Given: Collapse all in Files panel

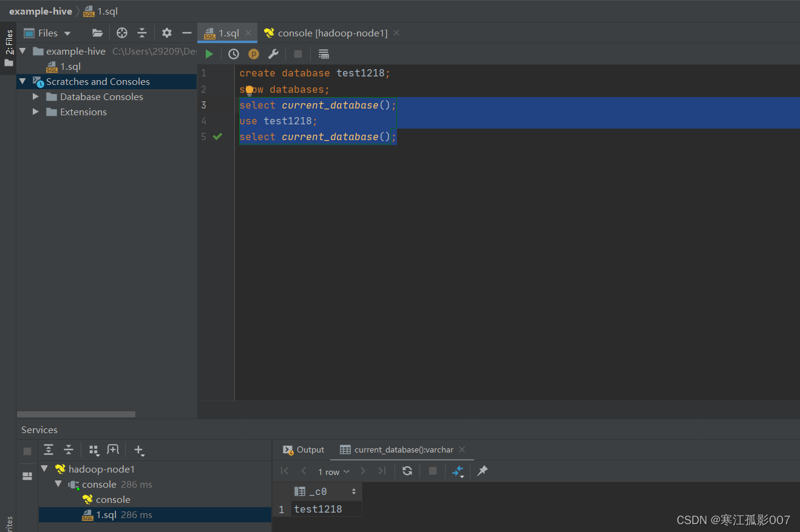Looking at the screenshot, I should [142, 33].
